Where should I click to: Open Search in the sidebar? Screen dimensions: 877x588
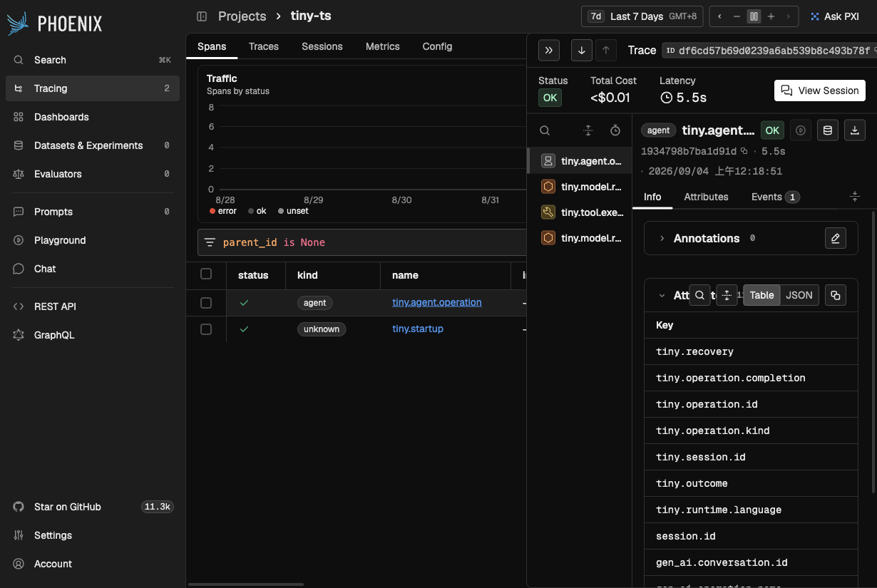pos(93,60)
